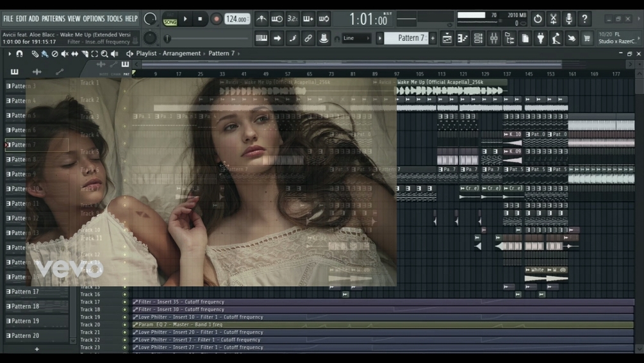Select Pattern 17 in the picker

[37, 291]
